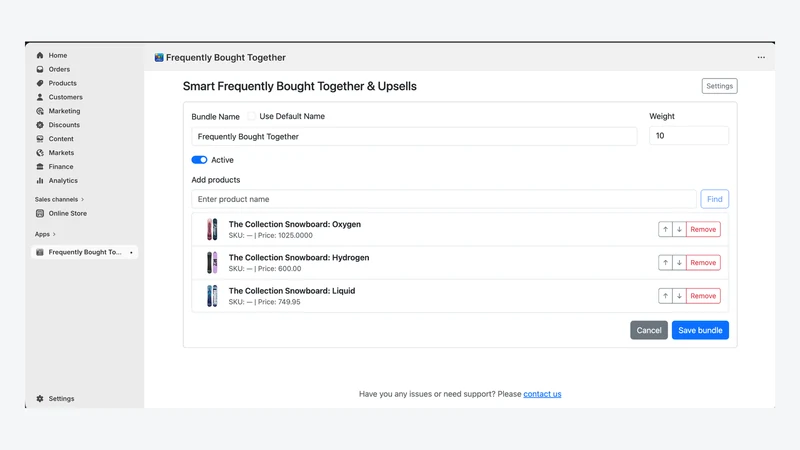Click the Frequently Bought Together app header icon
The height and width of the screenshot is (450, 800).
tap(159, 58)
